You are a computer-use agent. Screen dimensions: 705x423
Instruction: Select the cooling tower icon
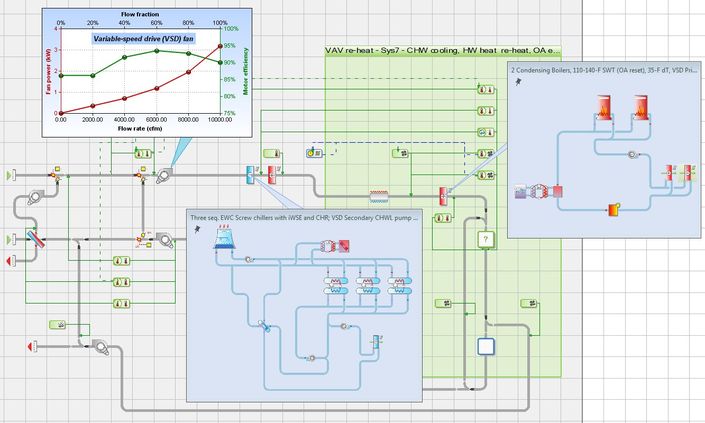[x=223, y=237]
